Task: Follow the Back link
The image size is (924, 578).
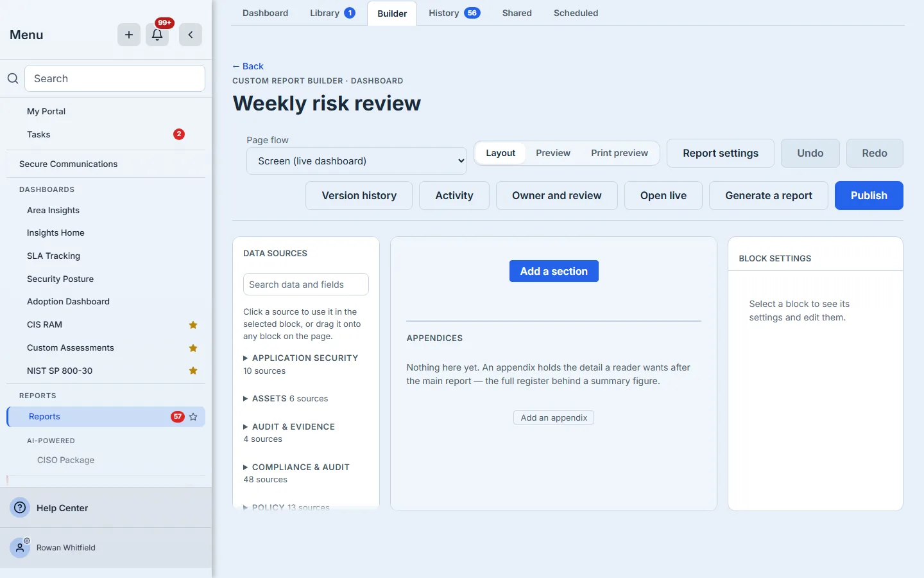Action: [248, 66]
